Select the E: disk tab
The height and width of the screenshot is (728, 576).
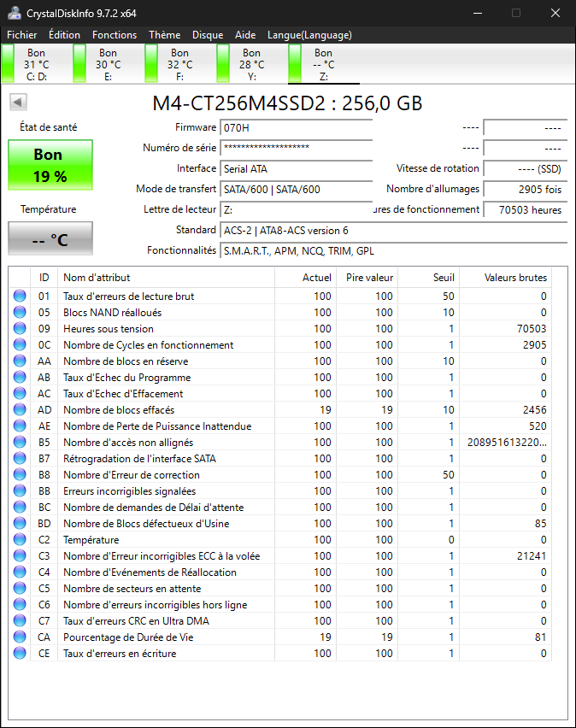tap(109, 65)
